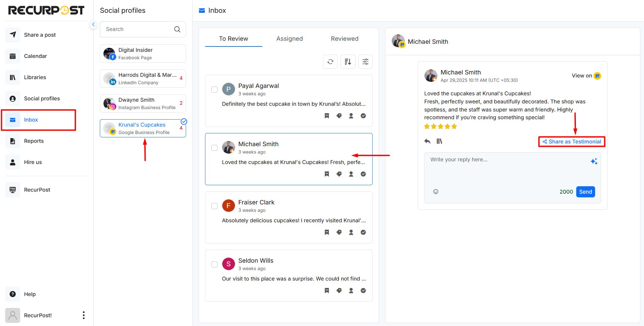Bookmark Payal Agarwal's review
Viewport: 644px width, 326px height.
(327, 116)
